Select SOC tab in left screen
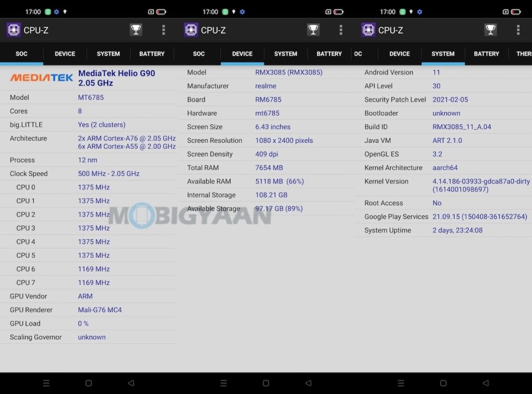532x394 pixels. [21, 53]
